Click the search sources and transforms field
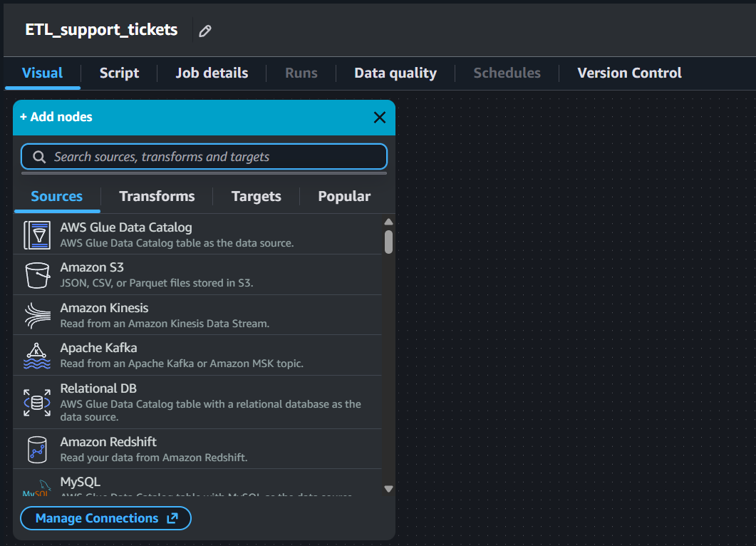The width and height of the screenshot is (756, 546). coord(204,157)
